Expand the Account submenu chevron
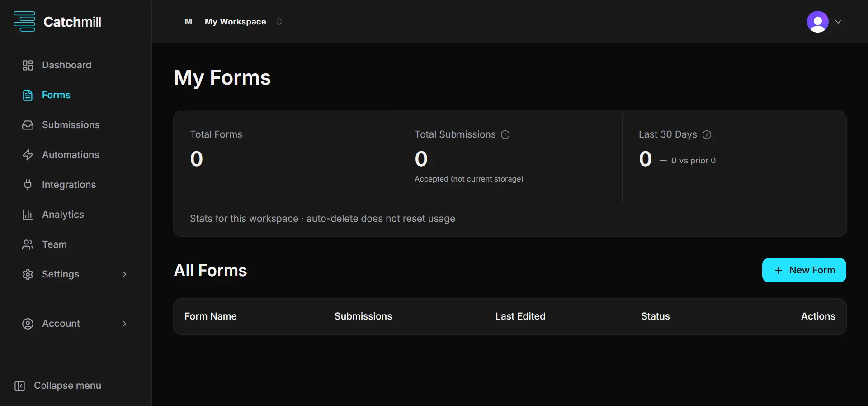The image size is (868, 406). tap(124, 324)
